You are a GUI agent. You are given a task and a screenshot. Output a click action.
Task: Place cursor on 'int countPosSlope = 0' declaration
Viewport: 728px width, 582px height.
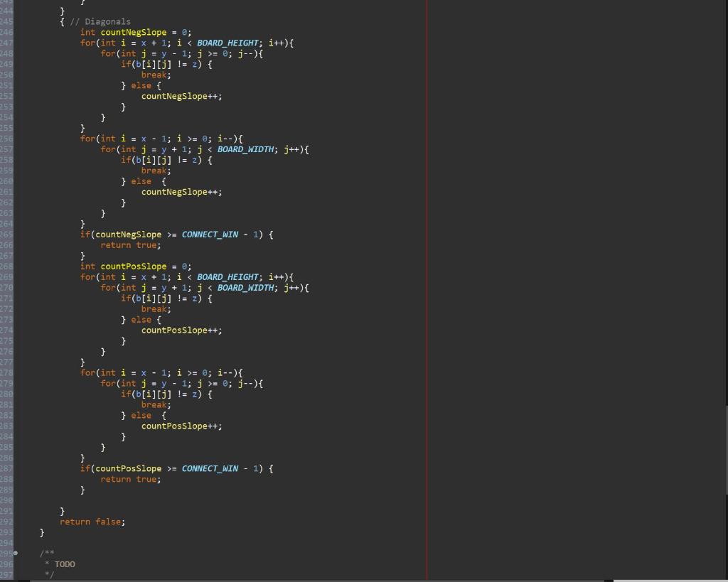(x=135, y=266)
